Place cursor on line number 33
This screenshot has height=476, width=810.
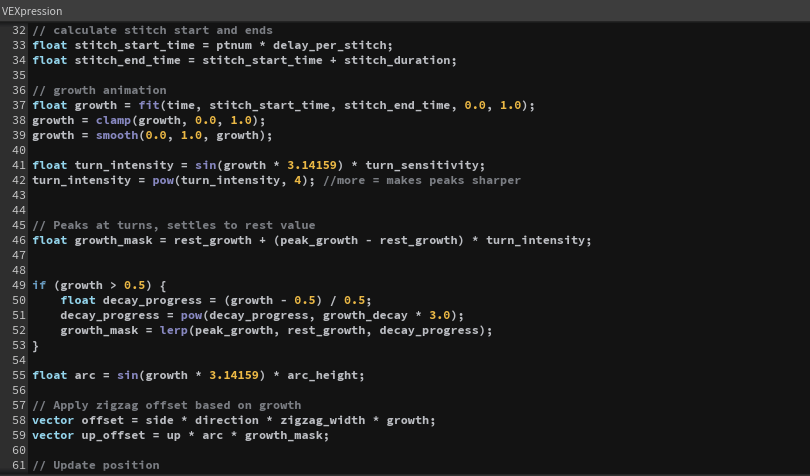pyautogui.click(x=19, y=45)
